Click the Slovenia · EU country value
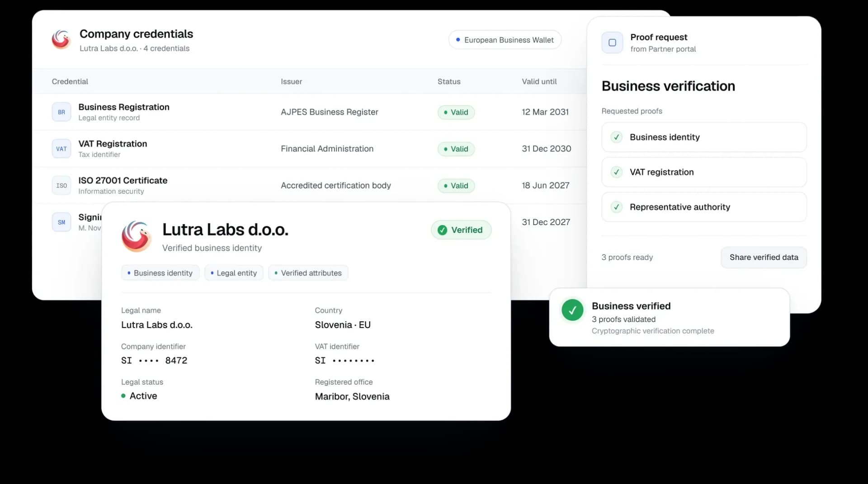This screenshot has width=868, height=484. tap(343, 325)
